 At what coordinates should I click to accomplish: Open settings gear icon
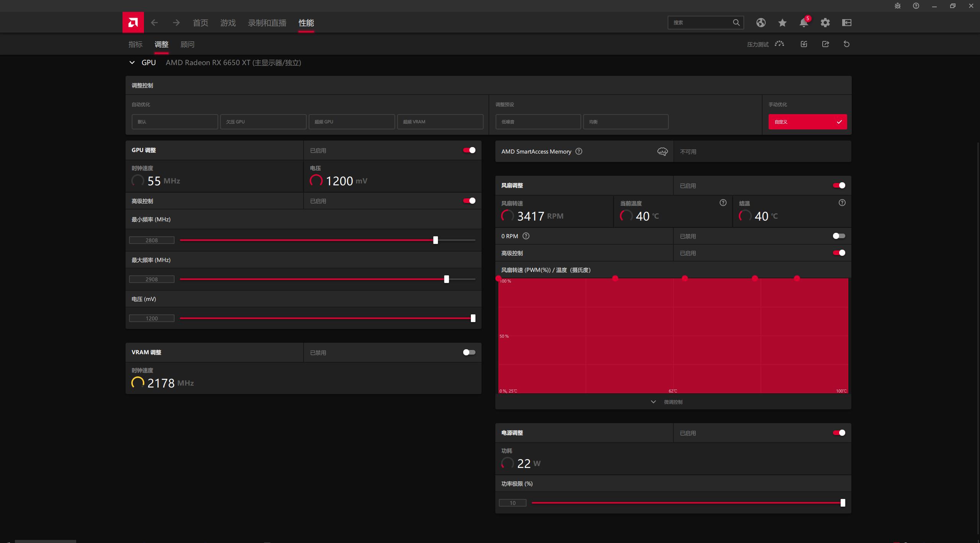[x=825, y=23]
